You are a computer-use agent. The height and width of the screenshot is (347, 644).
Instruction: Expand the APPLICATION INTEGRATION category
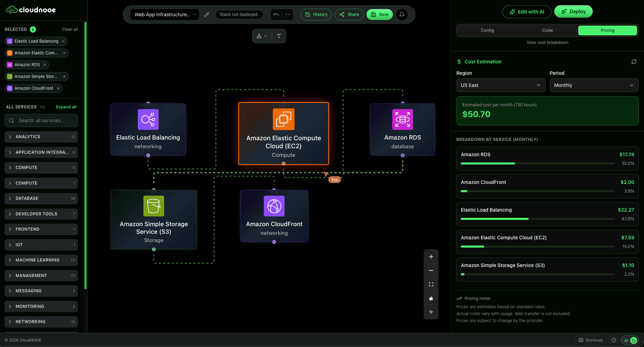(x=41, y=152)
